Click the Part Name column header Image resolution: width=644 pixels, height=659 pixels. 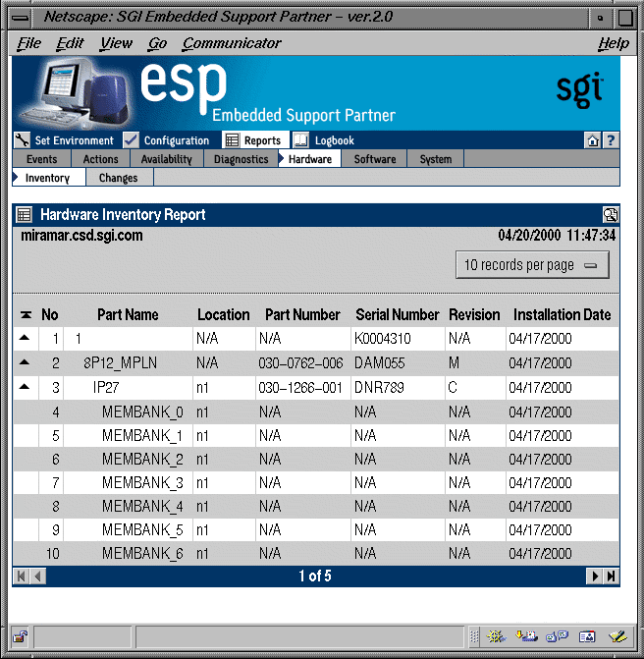(128, 314)
